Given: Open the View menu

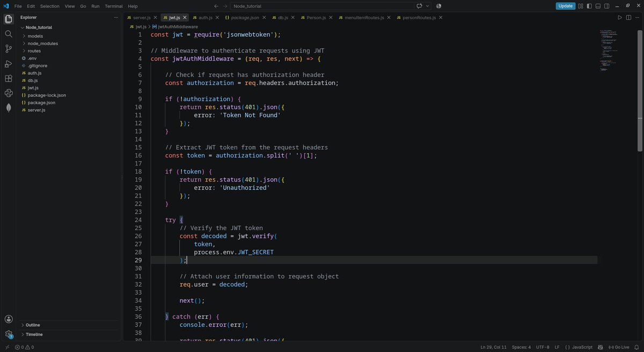Looking at the screenshot, I should click(70, 6).
